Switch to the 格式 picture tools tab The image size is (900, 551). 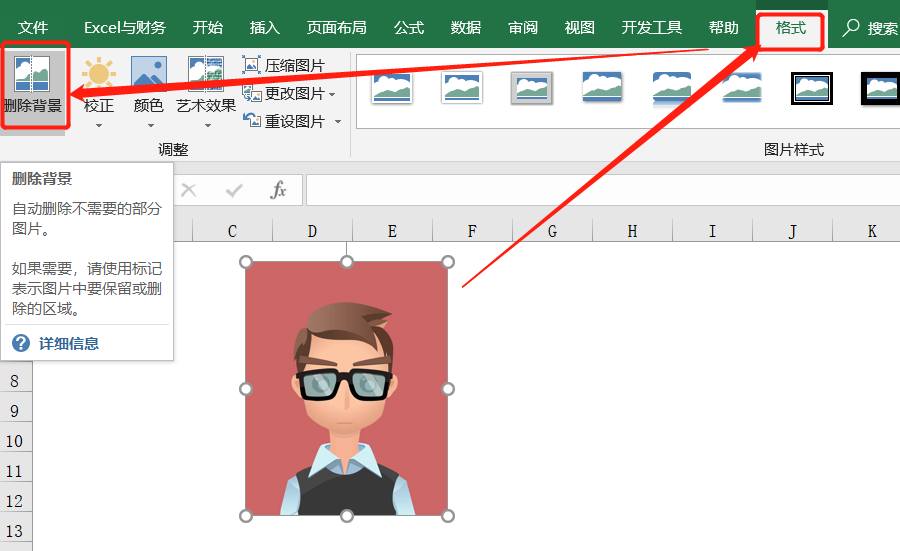click(790, 28)
